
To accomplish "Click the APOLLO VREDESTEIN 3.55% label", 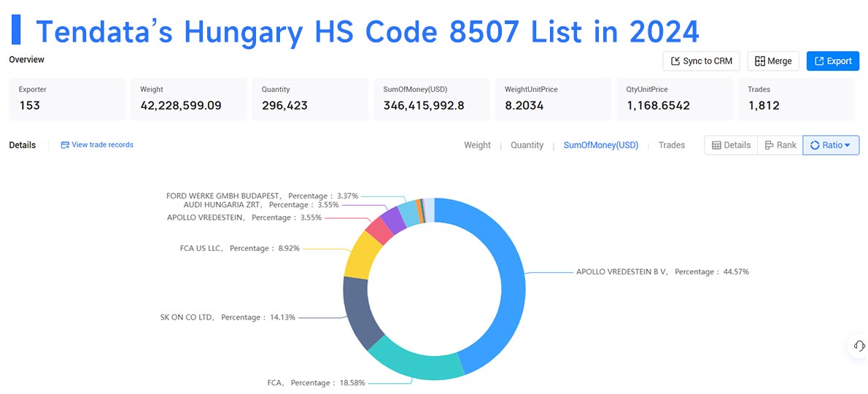I will (x=244, y=217).
